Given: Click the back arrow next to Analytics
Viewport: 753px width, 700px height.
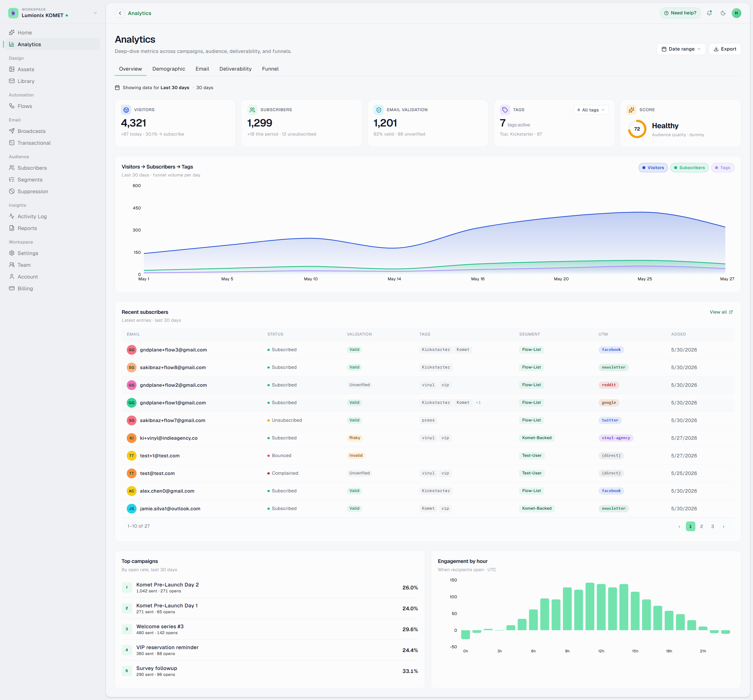Looking at the screenshot, I should [120, 13].
